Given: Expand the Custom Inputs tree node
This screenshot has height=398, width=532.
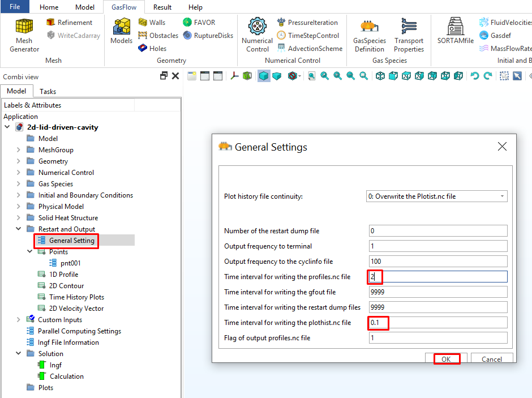Looking at the screenshot, I should pyautogui.click(x=18, y=320).
